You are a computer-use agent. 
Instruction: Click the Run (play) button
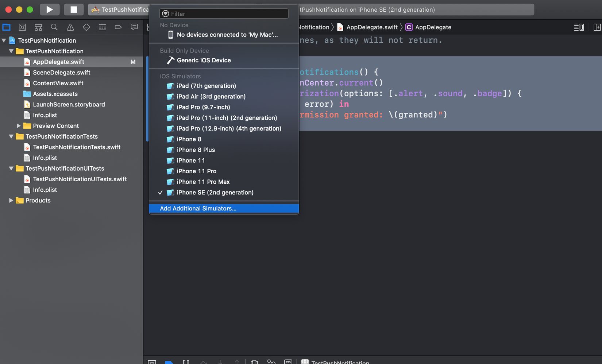click(x=49, y=9)
